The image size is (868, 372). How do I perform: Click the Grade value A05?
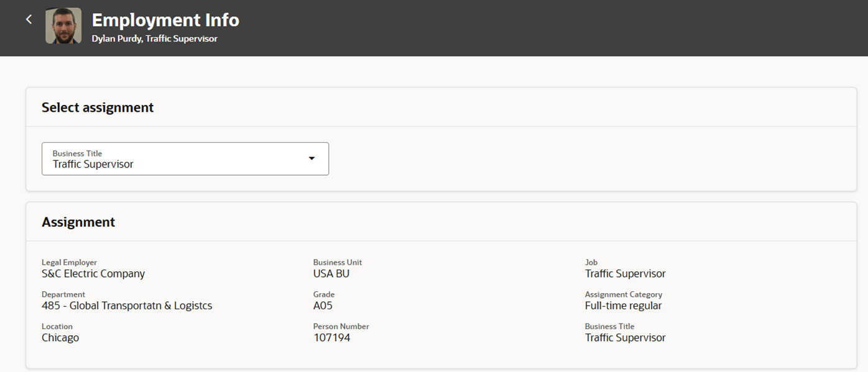(323, 306)
